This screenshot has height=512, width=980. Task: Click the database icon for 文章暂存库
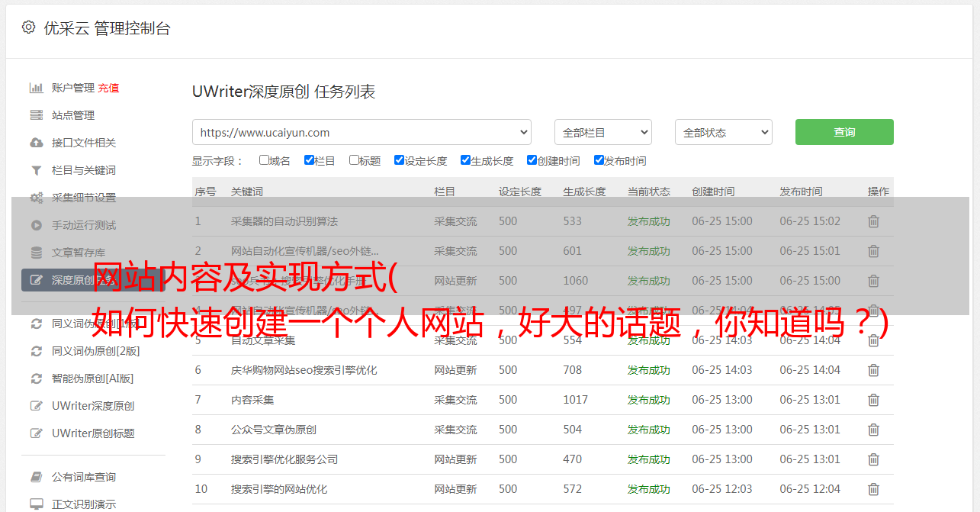36,253
